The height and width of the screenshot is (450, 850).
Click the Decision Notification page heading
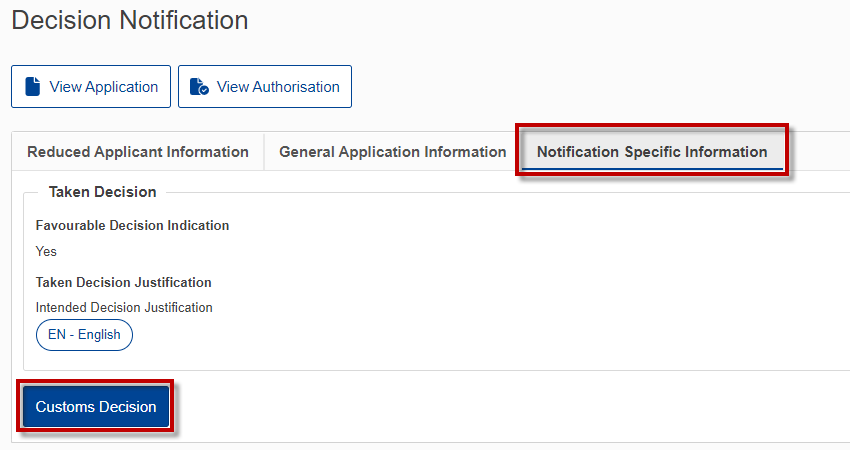(130, 20)
